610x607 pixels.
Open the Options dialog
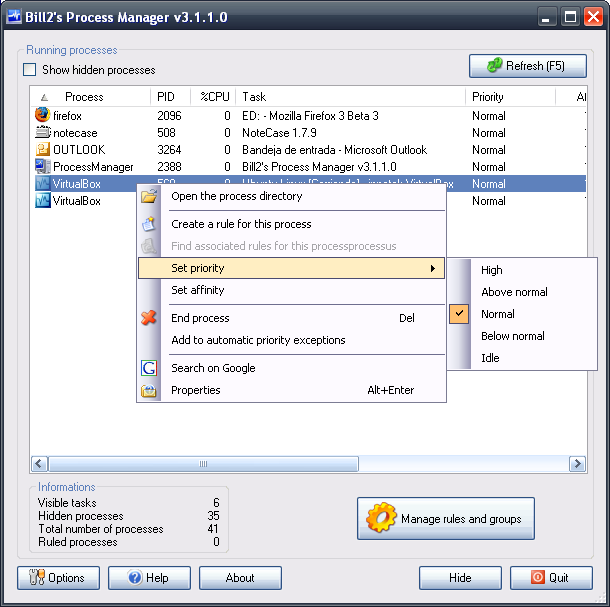(58, 578)
